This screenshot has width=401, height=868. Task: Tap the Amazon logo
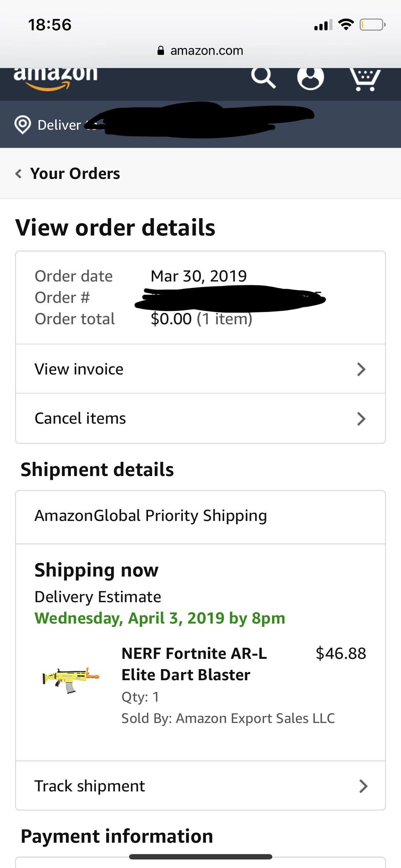56,78
